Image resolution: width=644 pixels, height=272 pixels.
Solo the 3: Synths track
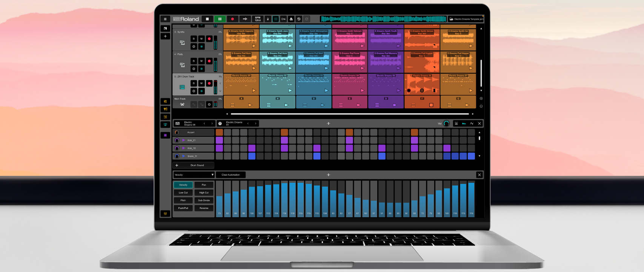[x=194, y=39]
